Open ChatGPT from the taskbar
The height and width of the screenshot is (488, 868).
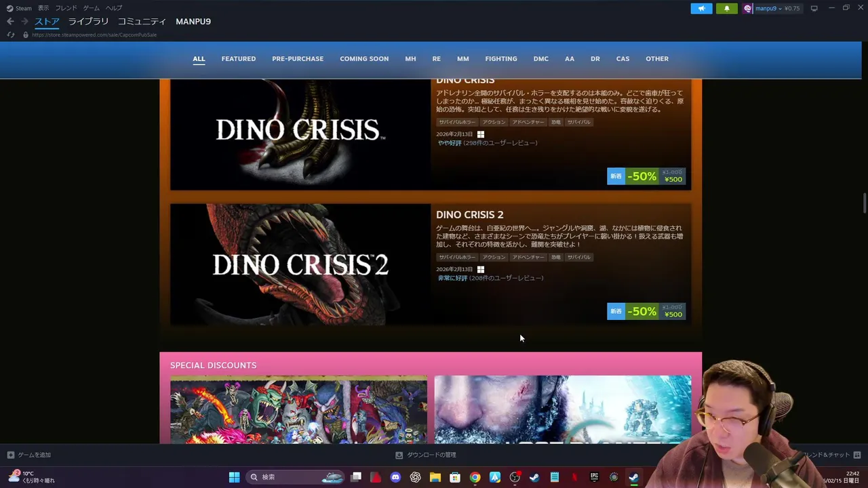[x=415, y=477]
